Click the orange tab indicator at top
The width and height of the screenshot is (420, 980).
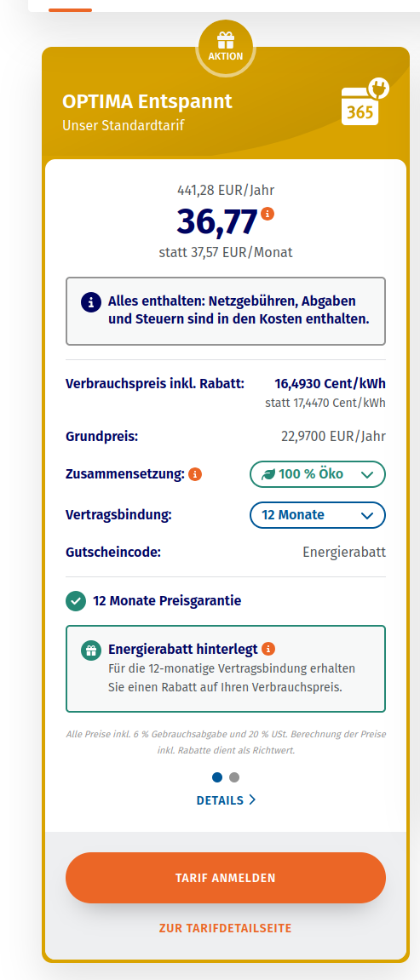[x=70, y=10]
